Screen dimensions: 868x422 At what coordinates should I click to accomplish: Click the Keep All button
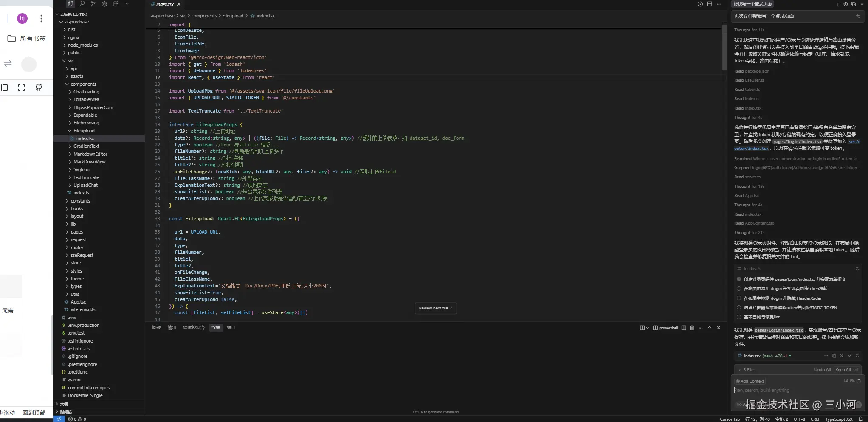[x=843, y=370]
